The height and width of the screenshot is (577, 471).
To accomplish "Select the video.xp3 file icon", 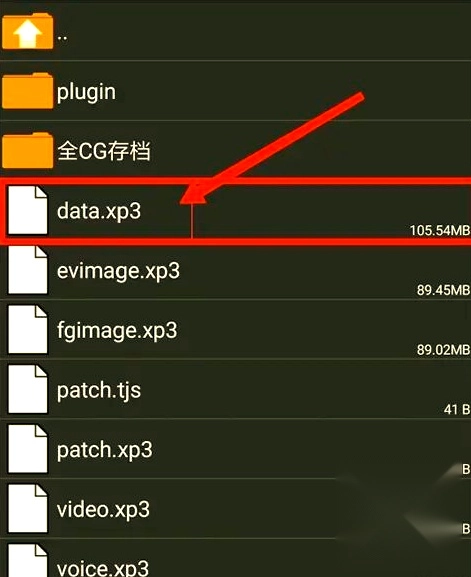I will point(28,509).
